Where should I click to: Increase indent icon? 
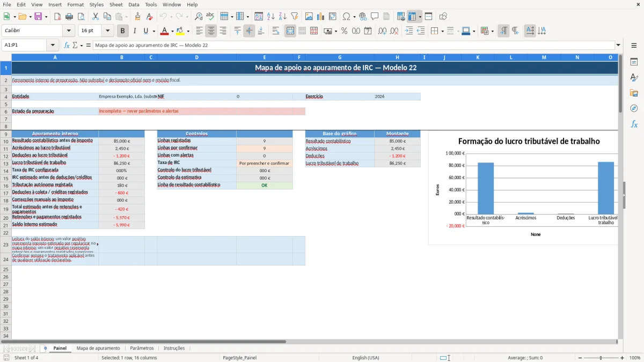coord(409,31)
